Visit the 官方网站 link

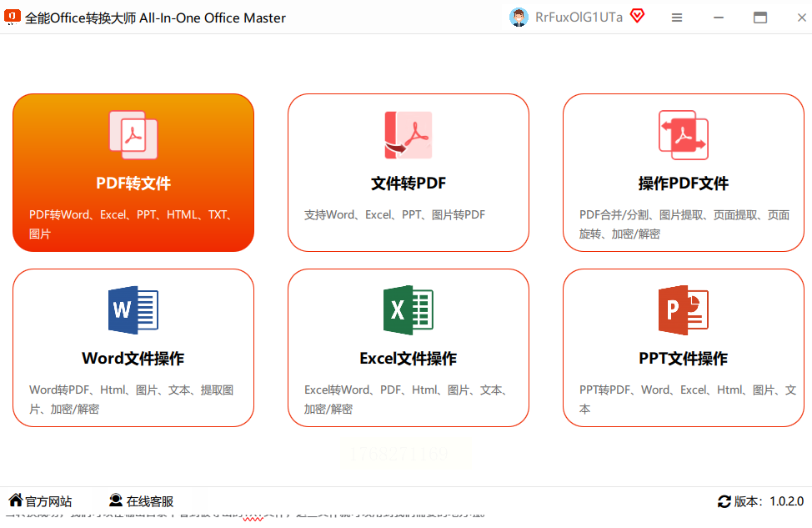pos(48,501)
